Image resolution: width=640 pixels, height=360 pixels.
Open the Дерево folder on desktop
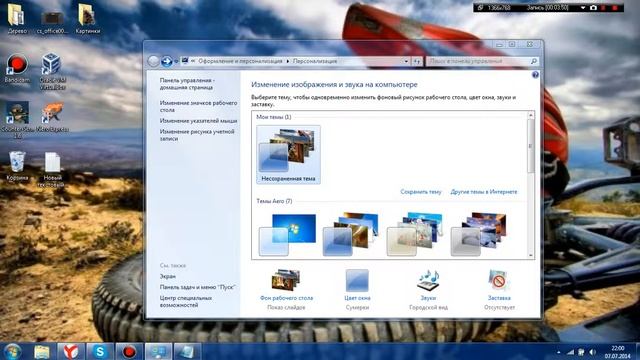(x=17, y=18)
